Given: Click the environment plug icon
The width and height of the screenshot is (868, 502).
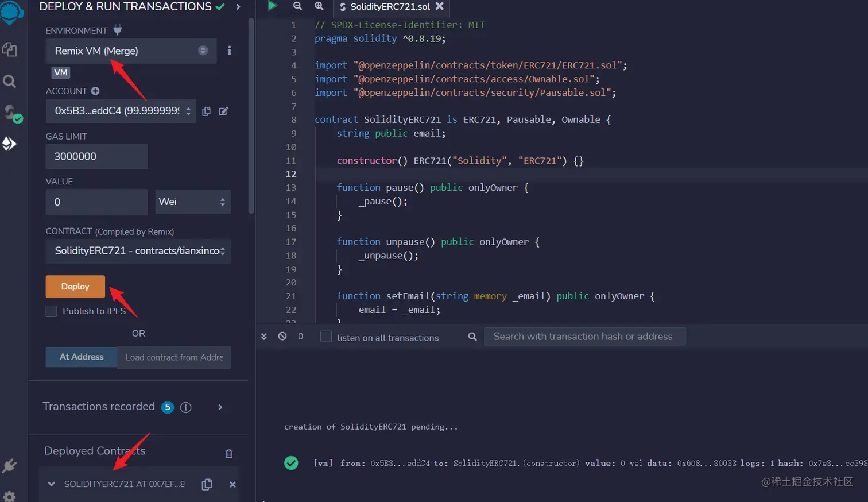Looking at the screenshot, I should click(117, 30).
